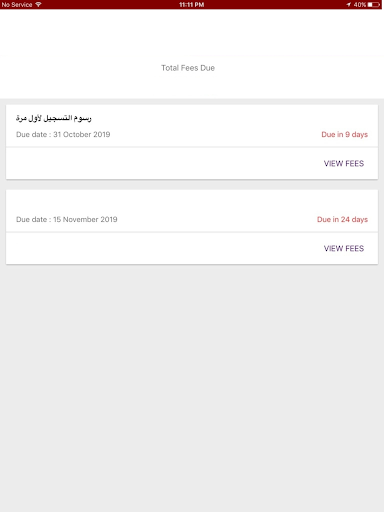Tap the untitled header of the November card
The width and height of the screenshot is (384, 512).
pyautogui.click(x=192, y=202)
